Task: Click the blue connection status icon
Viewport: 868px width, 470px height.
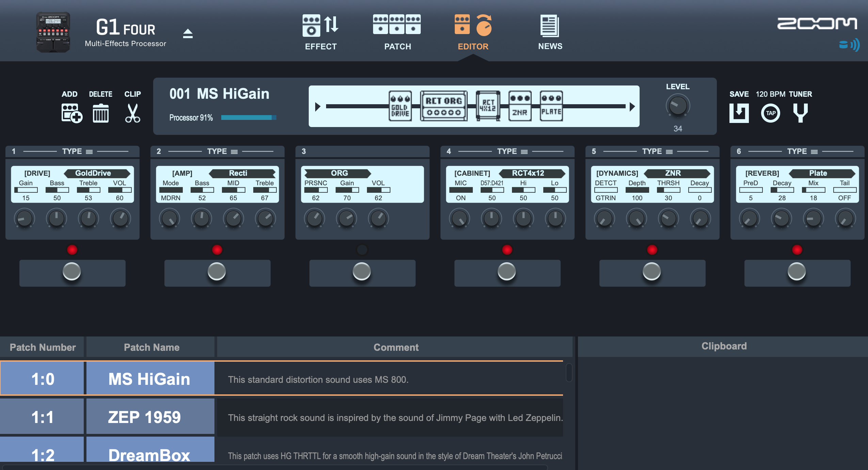Action: pos(849,45)
